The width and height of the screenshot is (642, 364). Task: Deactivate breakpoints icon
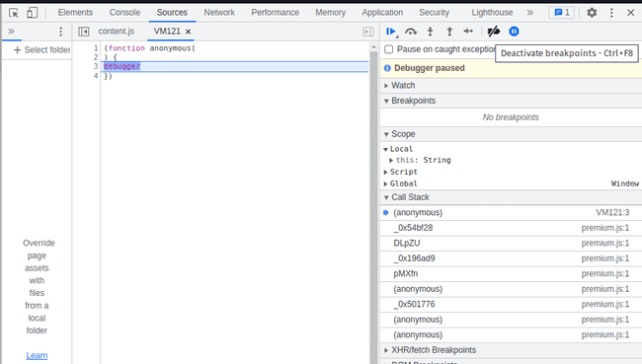pyautogui.click(x=494, y=32)
